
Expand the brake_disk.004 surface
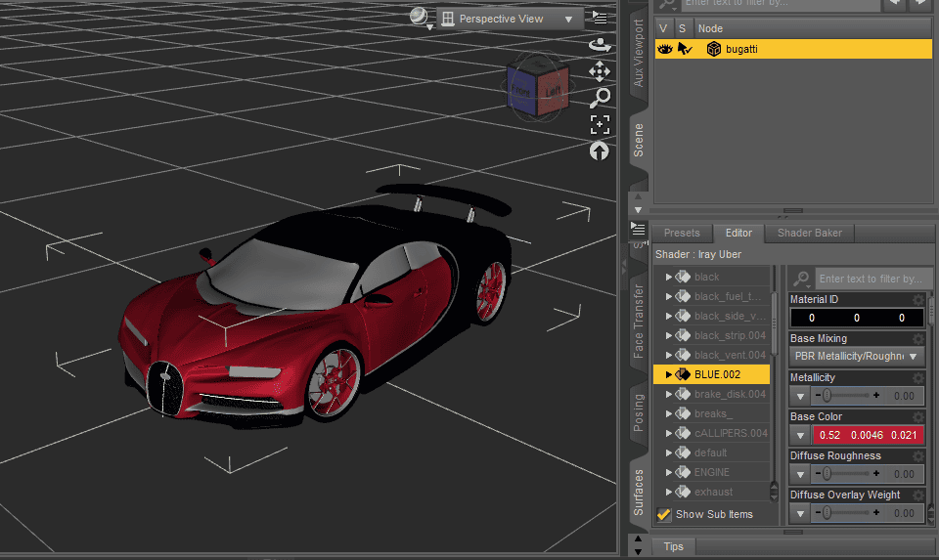[668, 394]
